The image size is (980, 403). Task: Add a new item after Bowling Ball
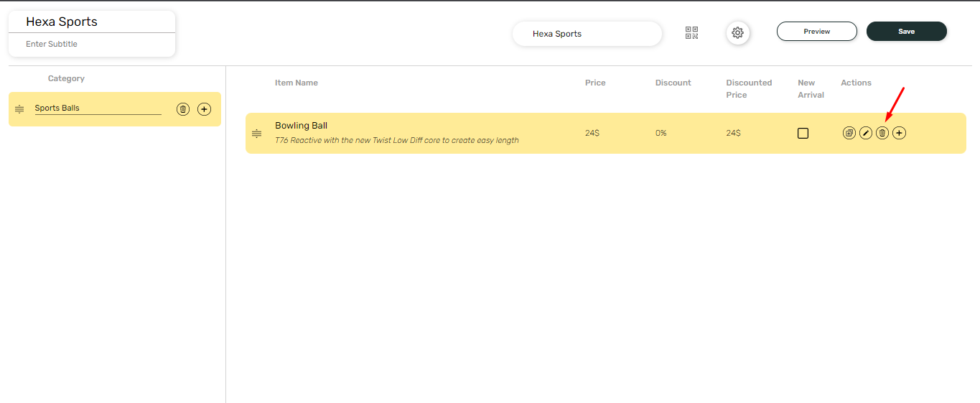(x=899, y=133)
